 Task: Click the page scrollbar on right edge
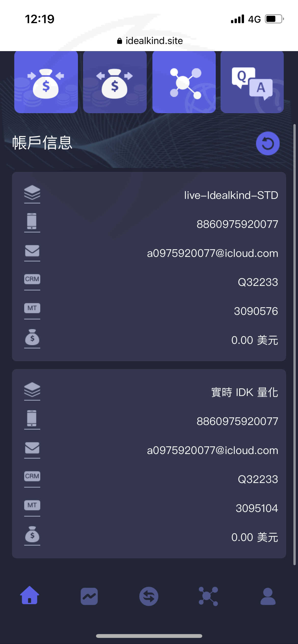294,345
